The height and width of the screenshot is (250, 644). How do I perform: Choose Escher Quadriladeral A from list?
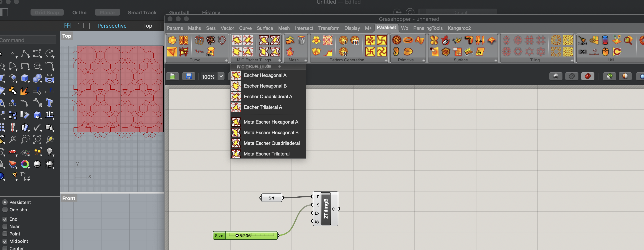(268, 96)
